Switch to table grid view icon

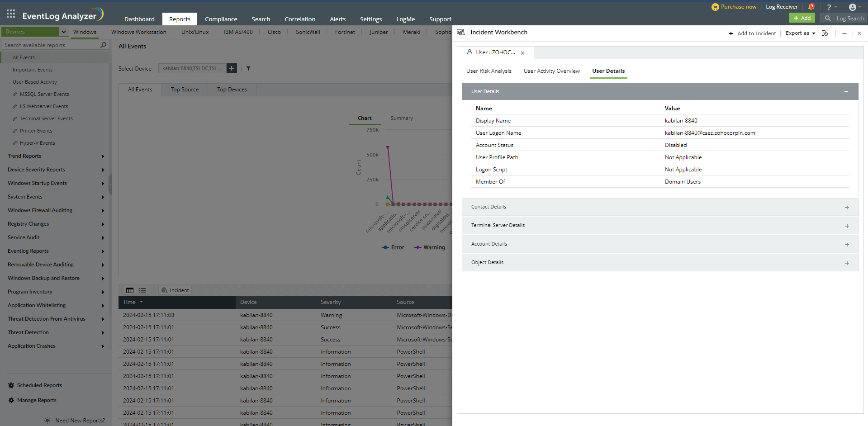click(x=130, y=290)
